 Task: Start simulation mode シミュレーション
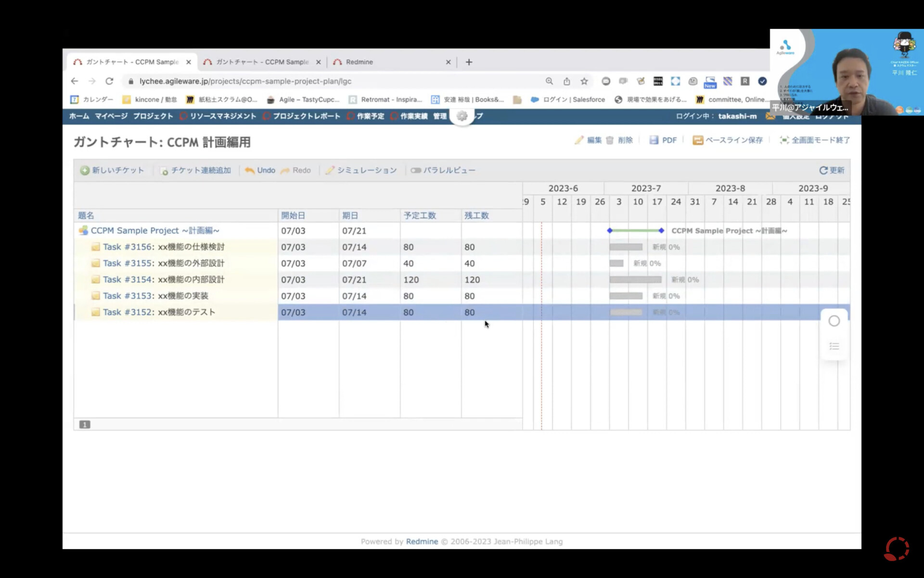pos(361,170)
